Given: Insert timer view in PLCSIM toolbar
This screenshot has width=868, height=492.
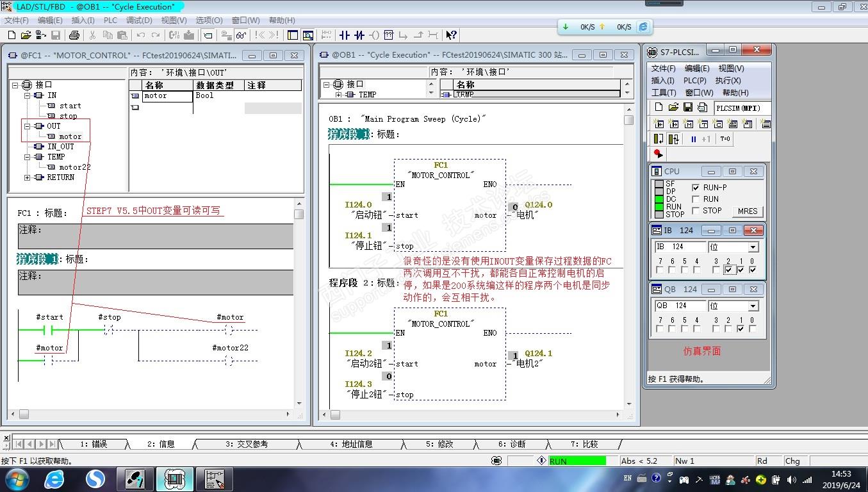Looking at the screenshot, I should tap(703, 124).
